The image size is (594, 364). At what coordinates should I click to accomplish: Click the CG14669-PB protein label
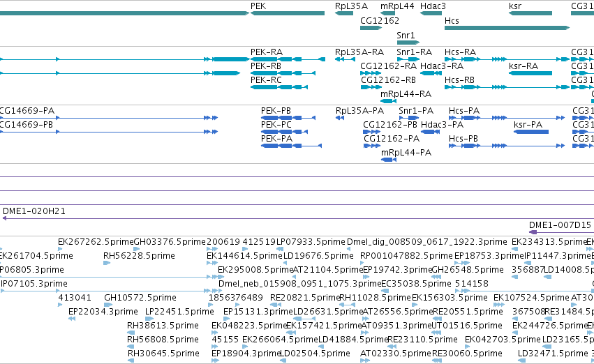pyautogui.click(x=26, y=125)
